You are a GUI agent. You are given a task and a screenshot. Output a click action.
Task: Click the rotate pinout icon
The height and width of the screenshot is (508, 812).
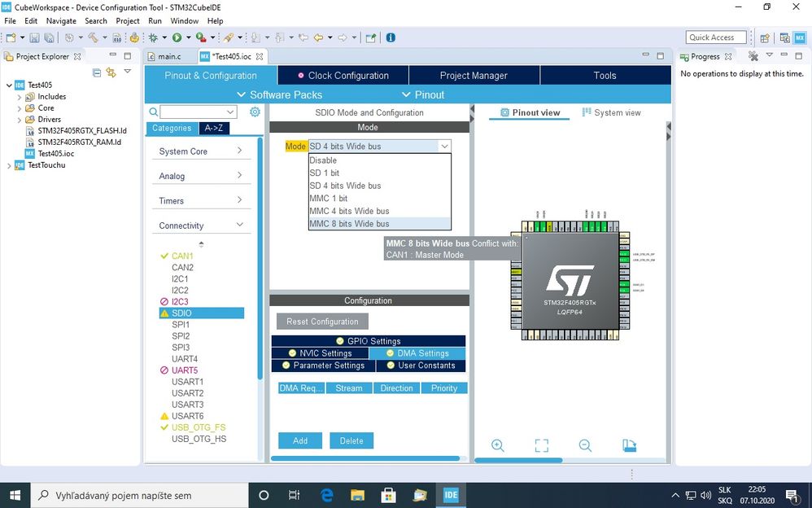(x=629, y=445)
